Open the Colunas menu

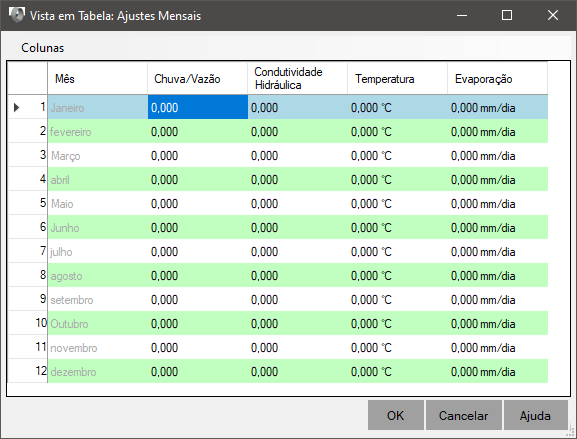(42, 47)
